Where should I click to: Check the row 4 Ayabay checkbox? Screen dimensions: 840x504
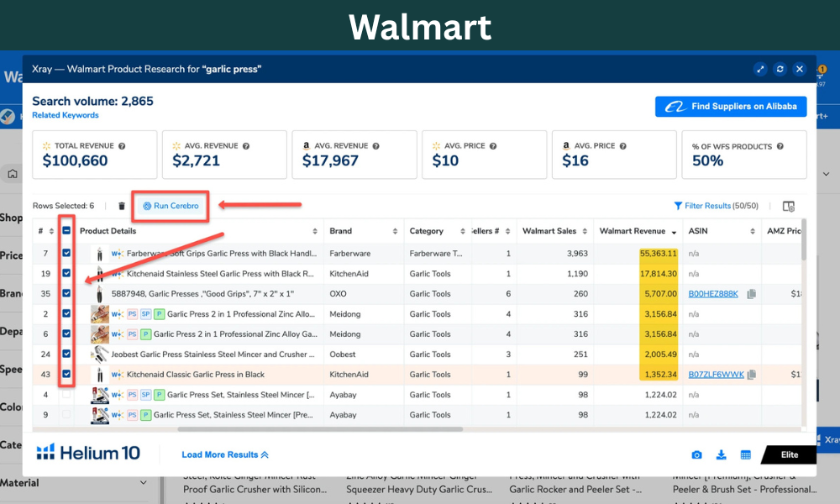[x=66, y=394]
